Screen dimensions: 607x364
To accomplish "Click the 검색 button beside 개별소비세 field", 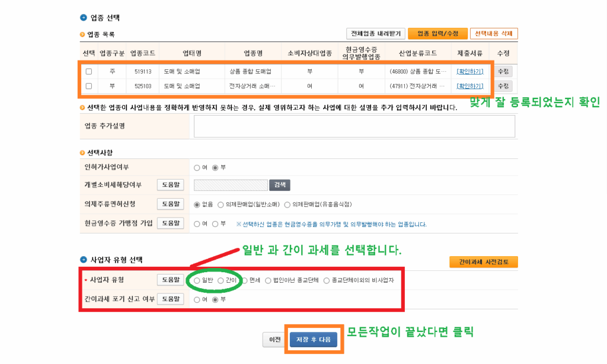I will [x=279, y=185].
